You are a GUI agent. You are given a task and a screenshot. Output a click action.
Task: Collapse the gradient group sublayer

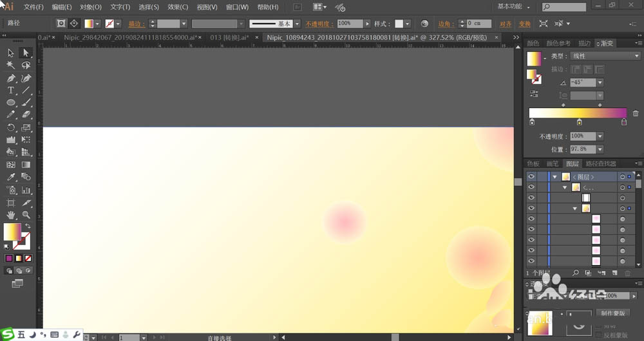click(x=574, y=208)
